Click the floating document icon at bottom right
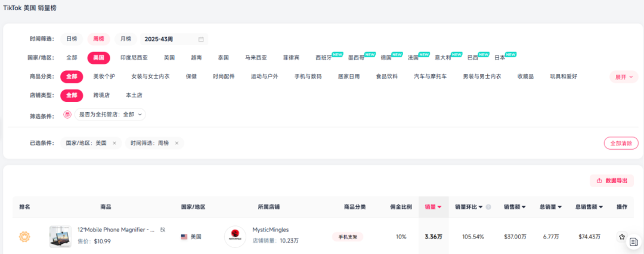 pos(633,242)
